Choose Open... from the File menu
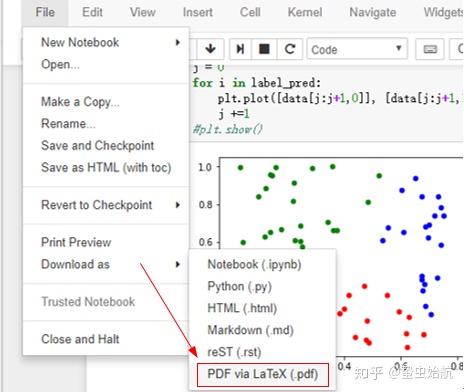The width and height of the screenshot is (464, 392). 106,64
